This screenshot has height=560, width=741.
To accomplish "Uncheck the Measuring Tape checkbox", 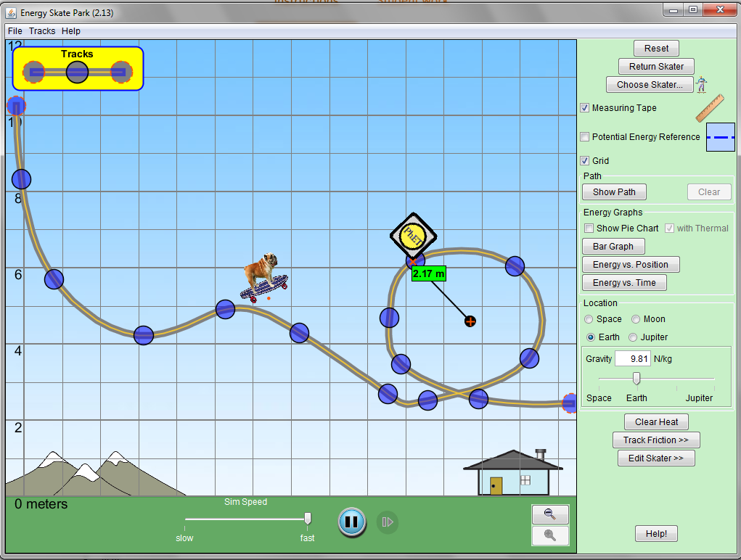I will pos(585,108).
